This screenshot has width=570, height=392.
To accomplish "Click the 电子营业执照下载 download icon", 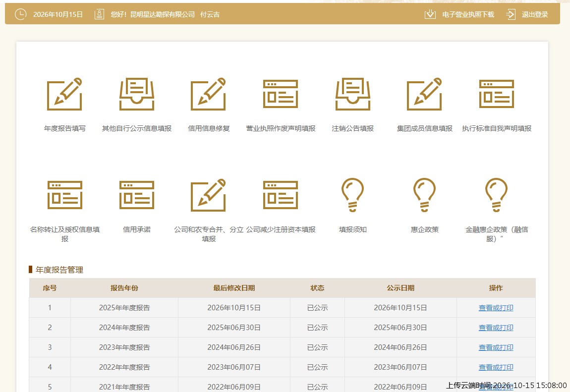I will point(430,14).
